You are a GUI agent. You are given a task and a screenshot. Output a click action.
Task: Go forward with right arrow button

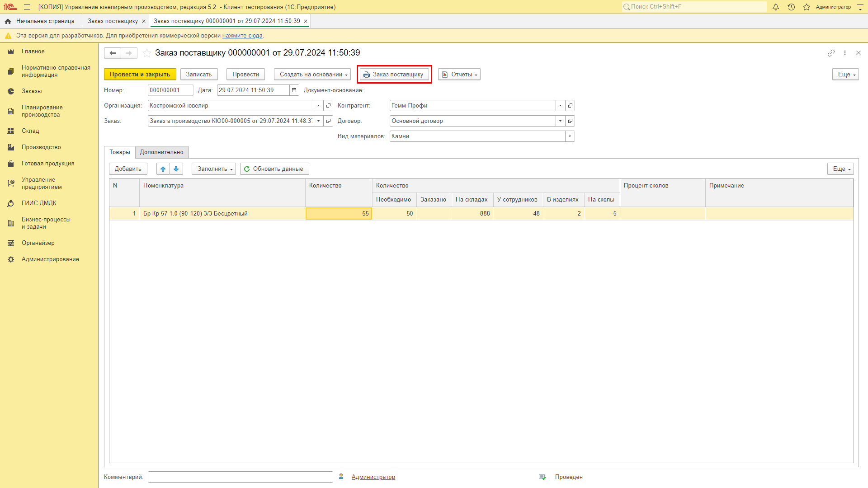point(129,53)
